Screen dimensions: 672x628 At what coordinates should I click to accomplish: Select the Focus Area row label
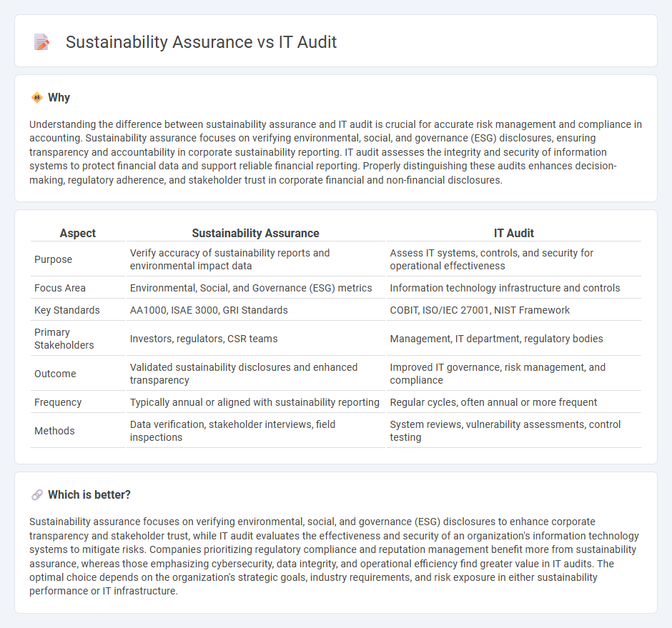tap(60, 288)
